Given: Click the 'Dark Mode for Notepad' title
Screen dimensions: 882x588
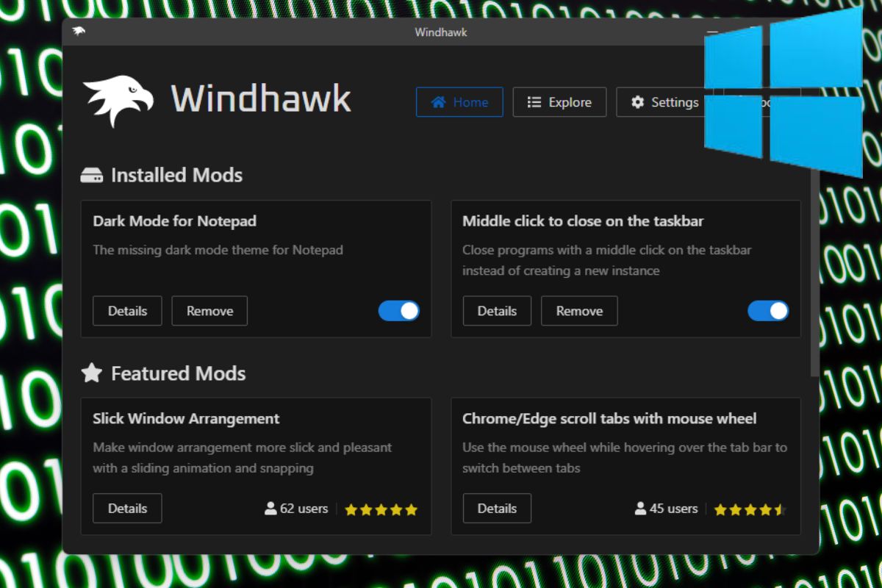Looking at the screenshot, I should point(175,221).
